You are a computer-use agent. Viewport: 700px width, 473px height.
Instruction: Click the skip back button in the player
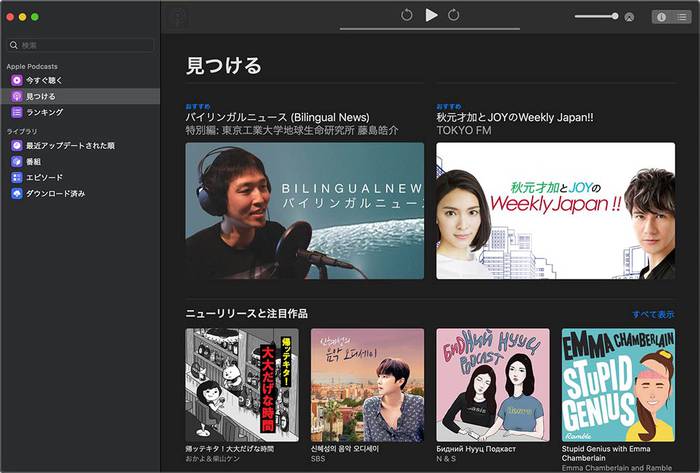(x=406, y=15)
